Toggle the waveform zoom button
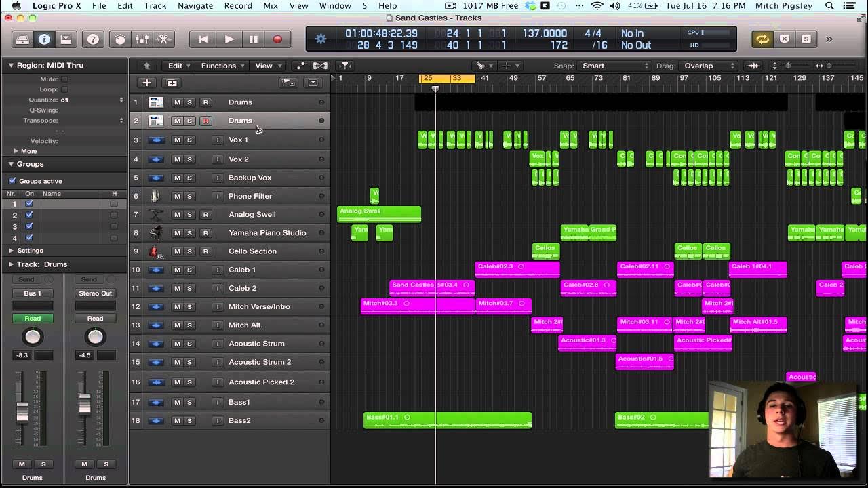The height and width of the screenshot is (488, 868). point(753,66)
